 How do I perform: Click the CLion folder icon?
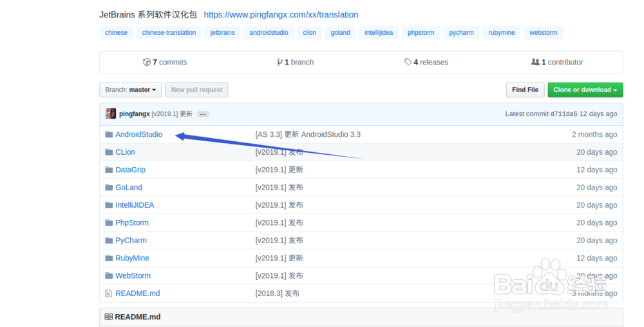point(109,152)
